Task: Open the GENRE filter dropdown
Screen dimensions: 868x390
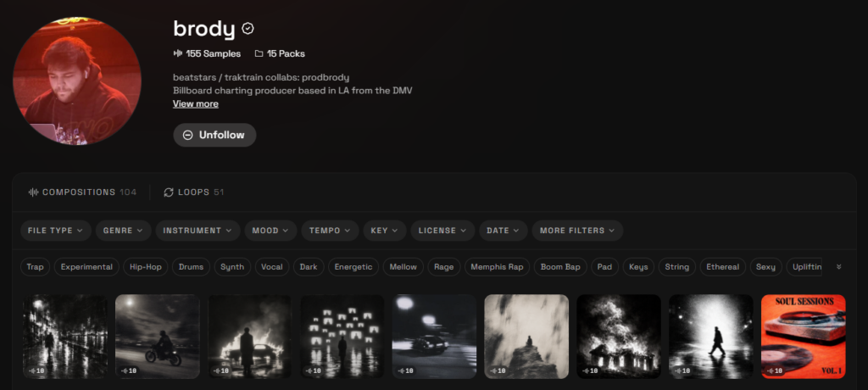Action: point(124,231)
